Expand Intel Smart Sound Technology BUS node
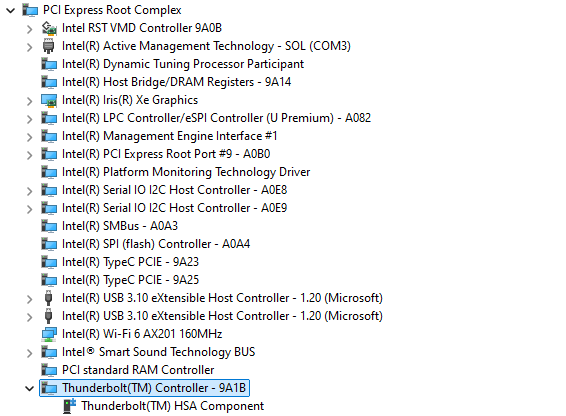Screen dimensions: 566x416 point(30,353)
